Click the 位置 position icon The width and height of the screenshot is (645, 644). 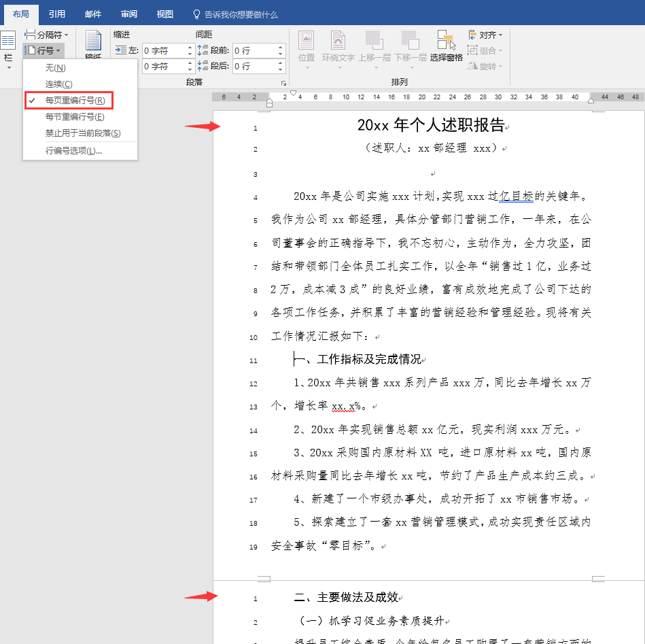coord(306,41)
